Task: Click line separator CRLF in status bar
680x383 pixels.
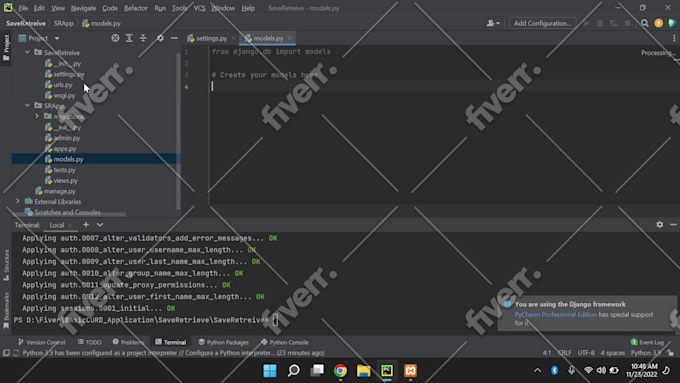Action: pyautogui.click(x=564, y=353)
